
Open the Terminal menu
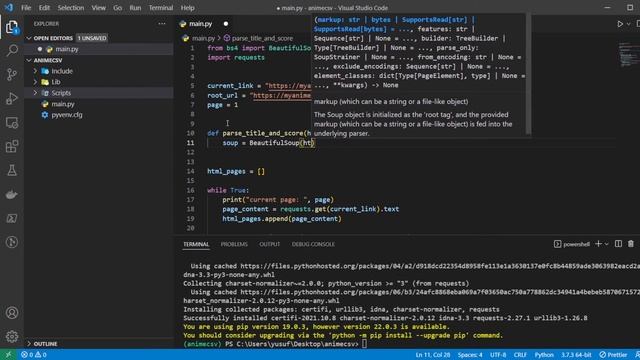[160, 8]
